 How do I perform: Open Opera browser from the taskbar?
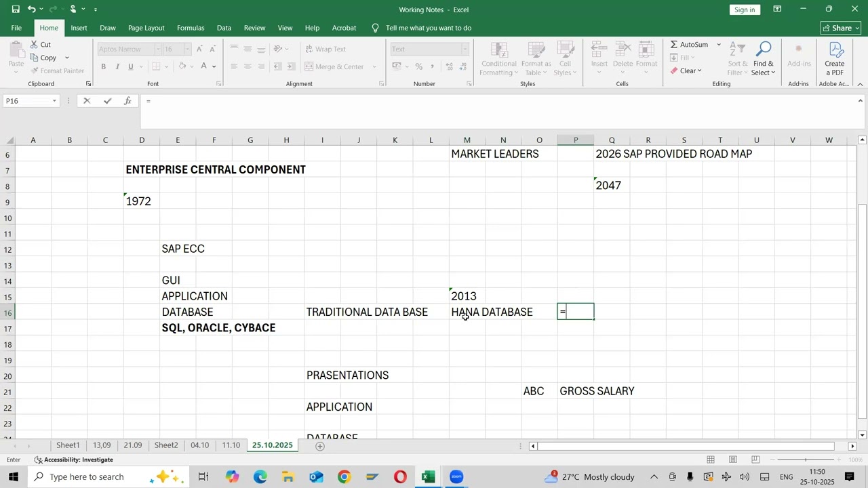point(400,477)
